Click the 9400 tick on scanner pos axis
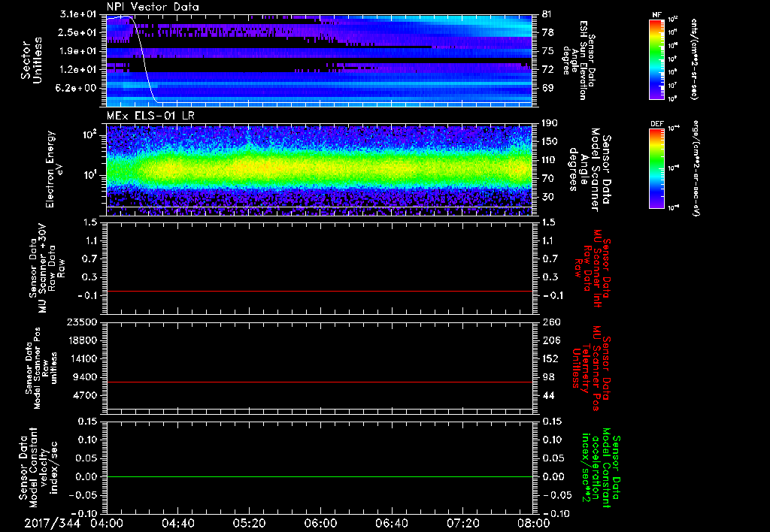Image resolution: width=770 pixels, height=532 pixels. pos(86,377)
